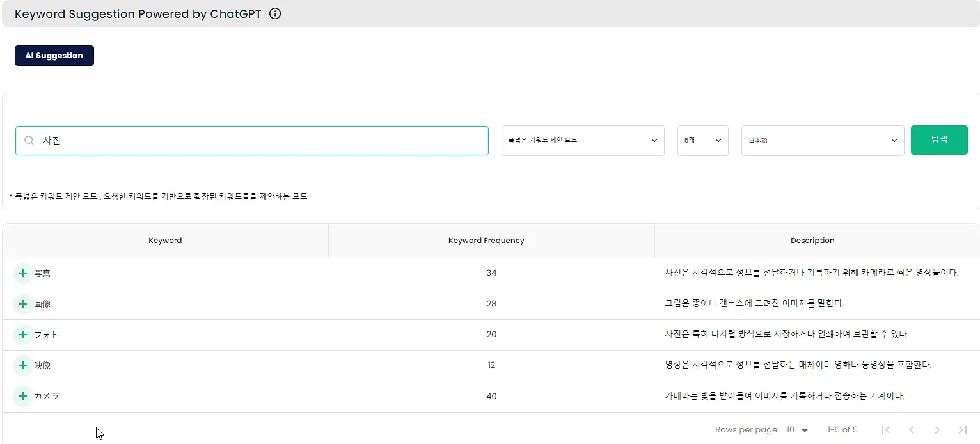Jump to the first page of results
This screenshot has height=444, width=980.
coord(886,430)
